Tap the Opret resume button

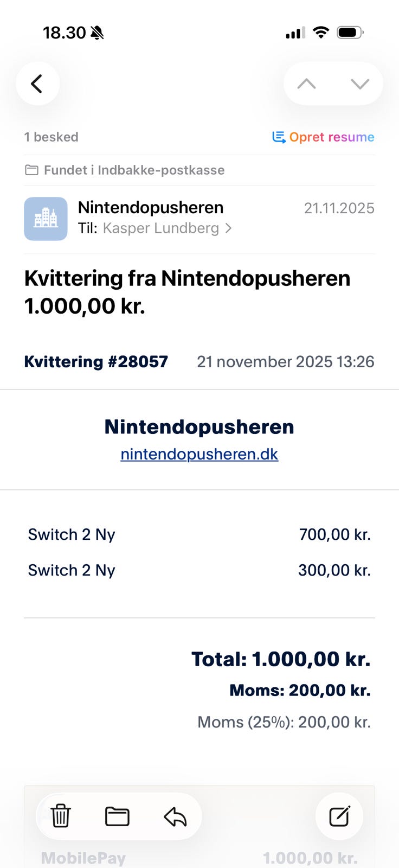[x=331, y=137]
